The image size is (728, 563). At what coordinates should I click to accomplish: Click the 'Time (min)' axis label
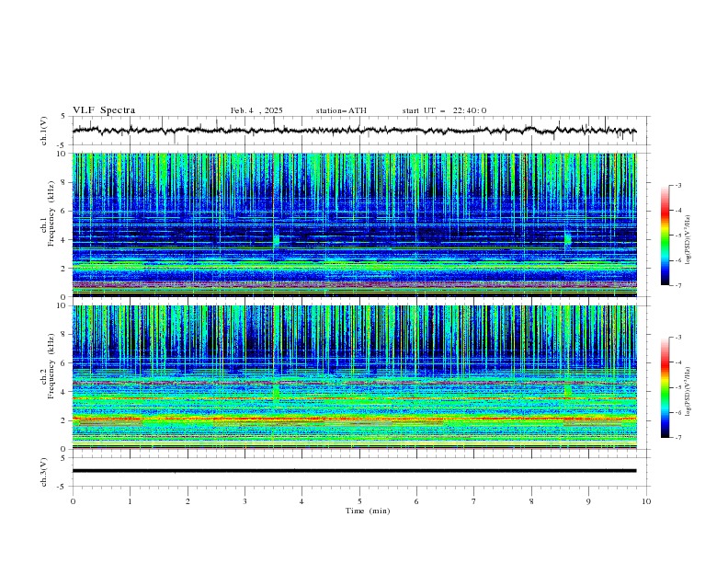coord(368,511)
